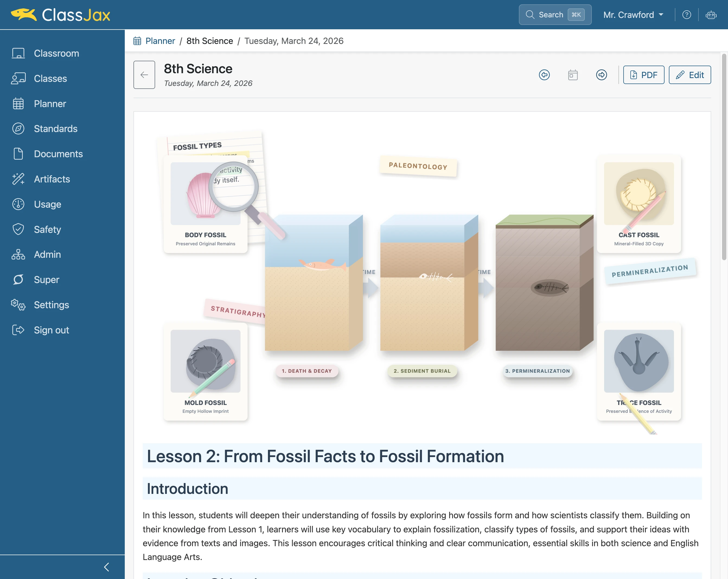Screen dimensions: 728x579
Task: Click the Super icon in sidebar
Action: point(18,280)
